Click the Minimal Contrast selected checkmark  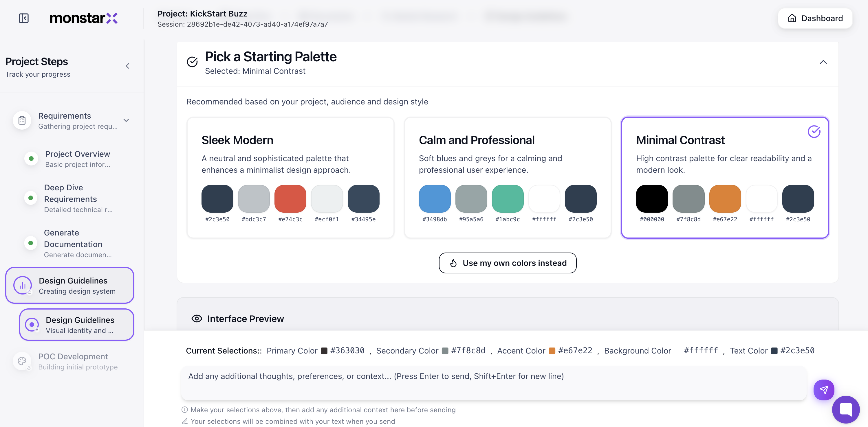tap(814, 132)
